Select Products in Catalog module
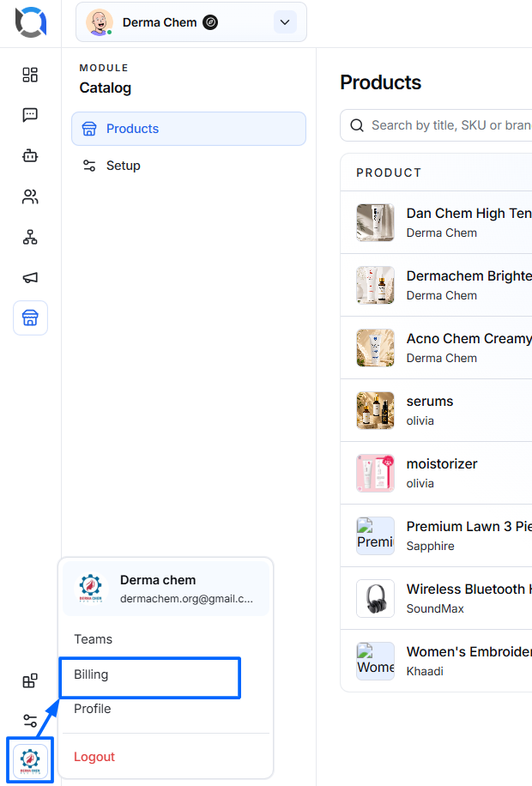532x786 pixels. click(x=189, y=129)
